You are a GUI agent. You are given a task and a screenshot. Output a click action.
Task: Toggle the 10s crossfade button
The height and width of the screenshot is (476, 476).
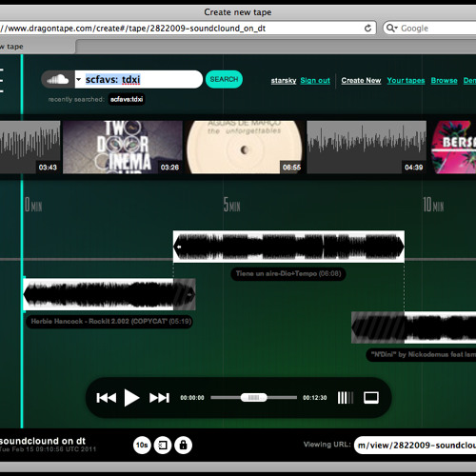142,446
